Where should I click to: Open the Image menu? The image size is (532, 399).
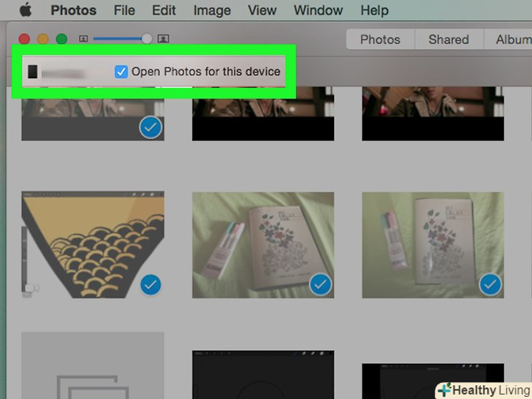[212, 10]
